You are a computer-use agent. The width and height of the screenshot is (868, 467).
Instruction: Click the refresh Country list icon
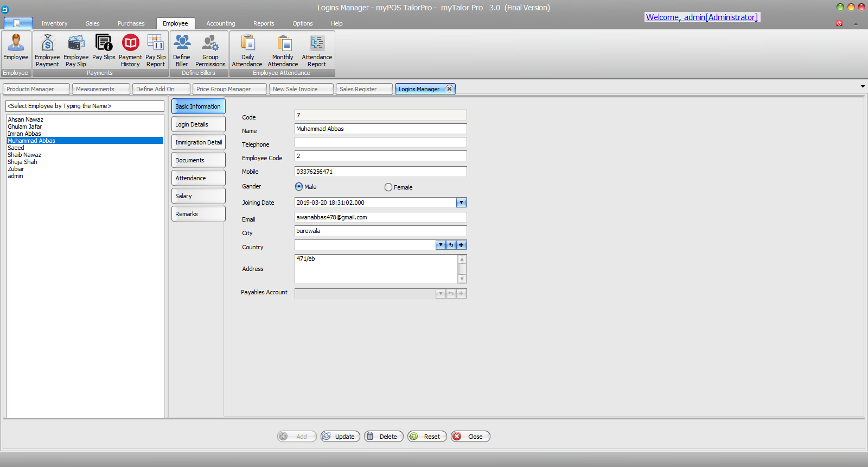click(x=451, y=245)
